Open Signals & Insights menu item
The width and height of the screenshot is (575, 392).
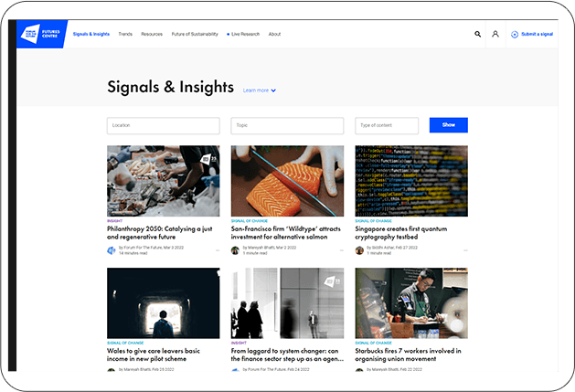coord(91,34)
